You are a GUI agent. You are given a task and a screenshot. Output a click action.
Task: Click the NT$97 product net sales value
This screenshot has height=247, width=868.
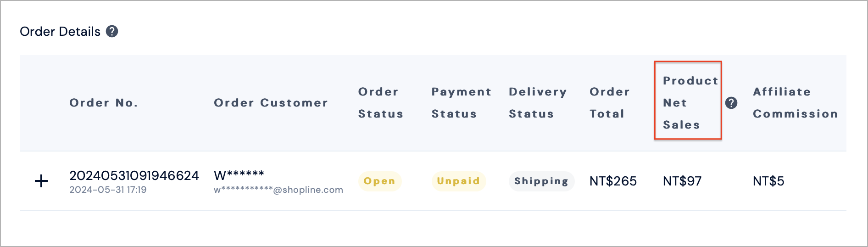pos(682,181)
